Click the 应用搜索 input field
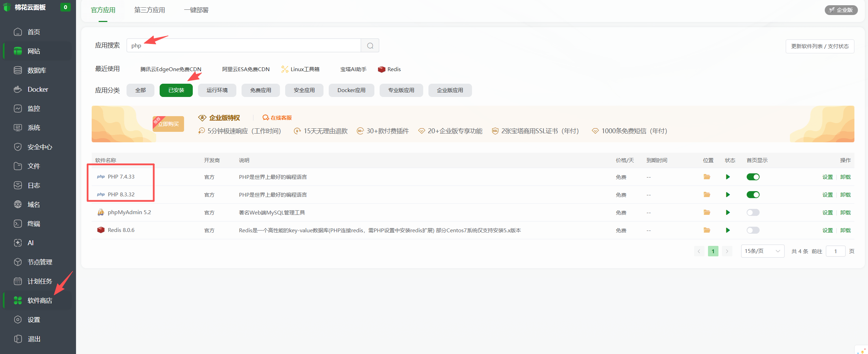This screenshot has width=868, height=354. point(244,46)
